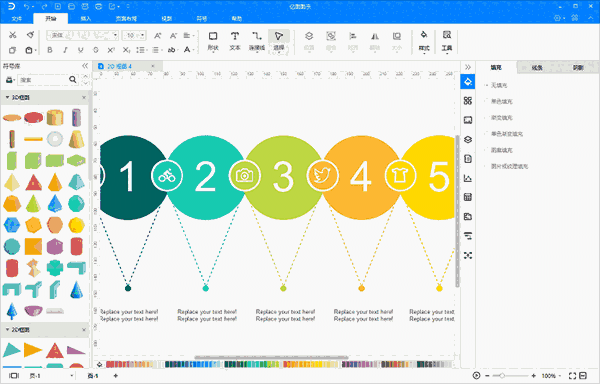Screen dimensions: 600x384
Task: Collapse the right side panel chevrons
Action: tap(468, 67)
